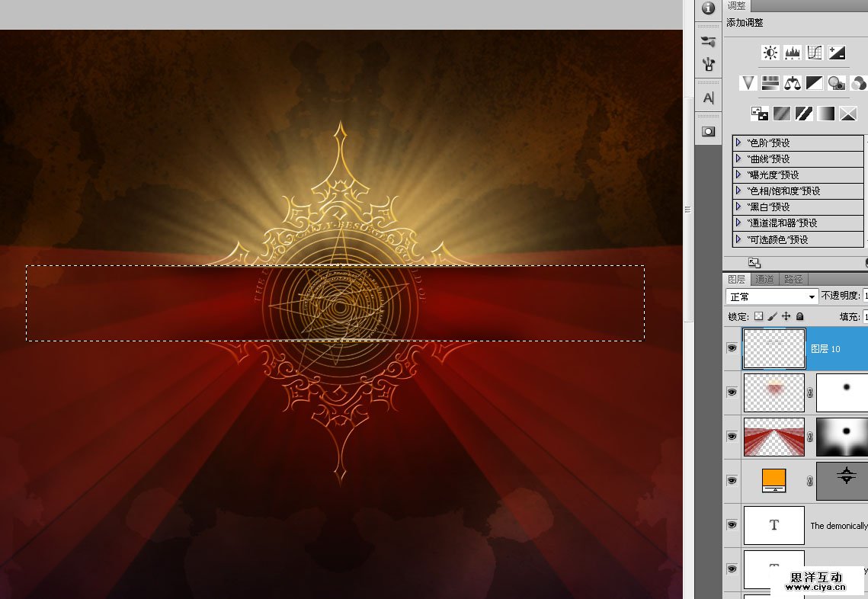Click the Vibrance triangle adjustment icon
Screen dimensions: 868x599
pyautogui.click(x=748, y=82)
